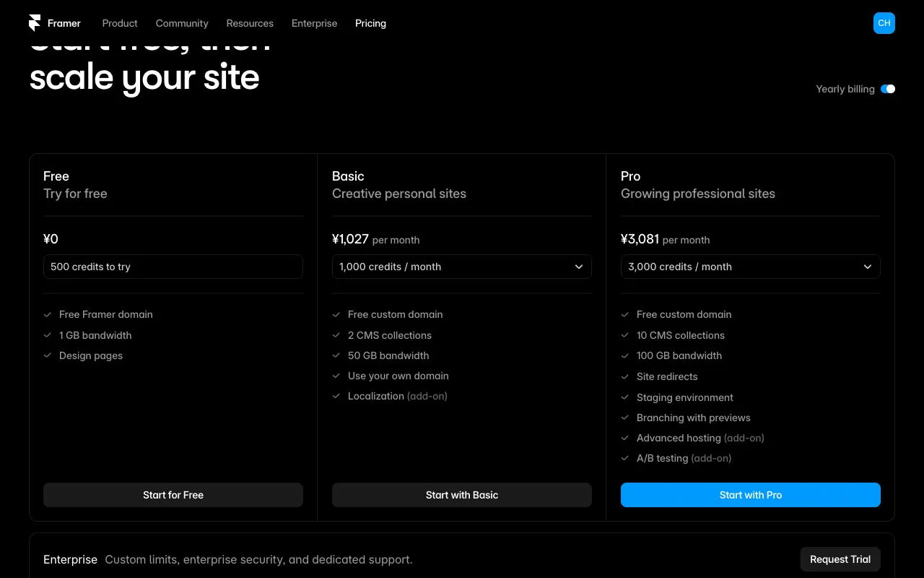The width and height of the screenshot is (924, 578).
Task: Click the Site redirects checkmark icon
Action: [x=625, y=376]
